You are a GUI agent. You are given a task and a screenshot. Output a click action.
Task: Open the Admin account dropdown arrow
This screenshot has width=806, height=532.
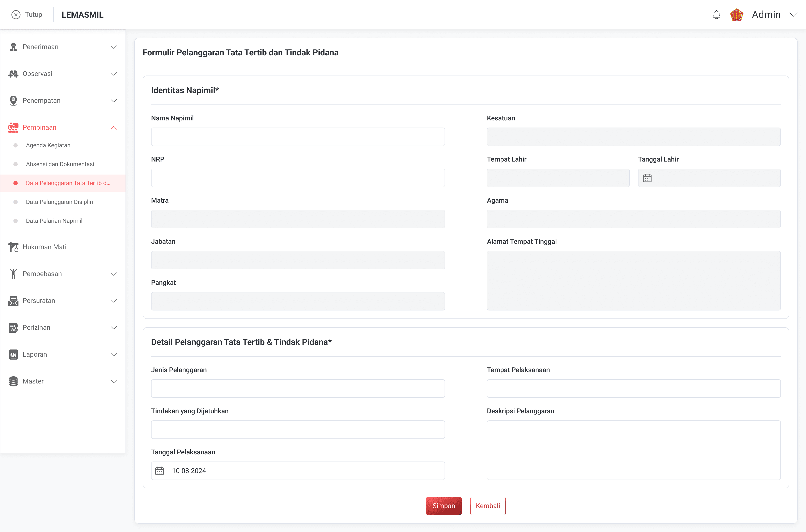[x=793, y=15]
